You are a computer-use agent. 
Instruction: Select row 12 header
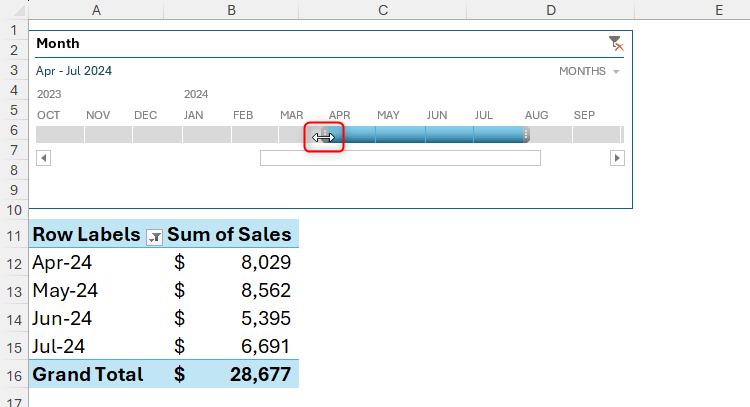tap(14, 263)
